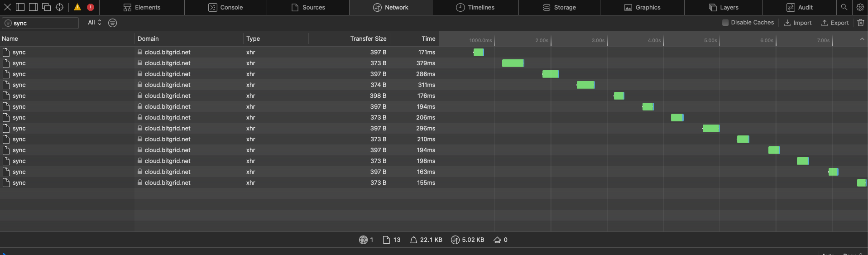The image size is (868, 255).
Task: Click lock icon in 163ms request row
Action: [140, 171]
